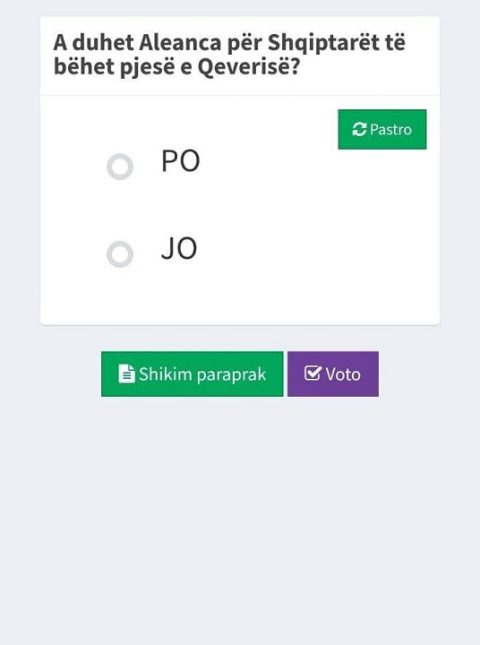Click the empty gray area below the buttons
Screen dimensions: 480x645
(x=240, y=518)
